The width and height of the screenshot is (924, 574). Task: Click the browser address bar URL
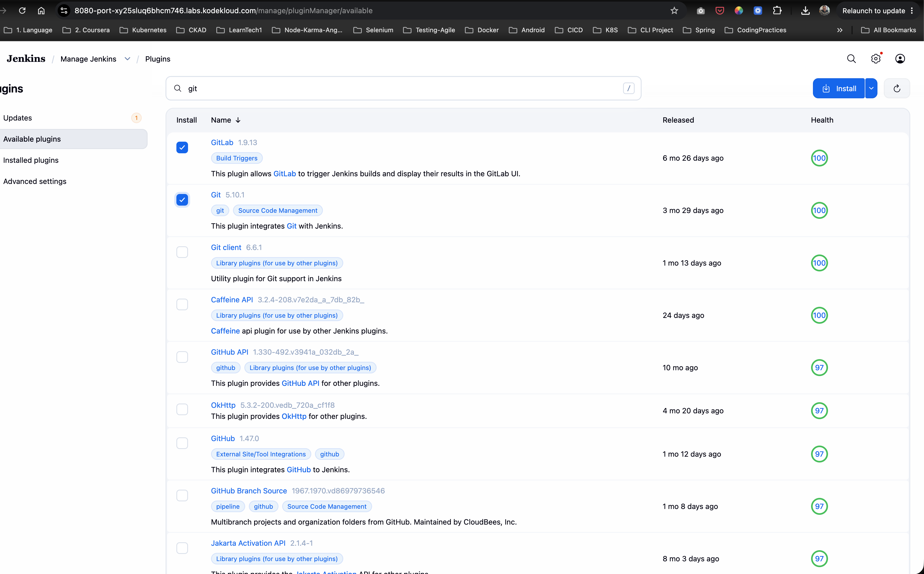223,11
